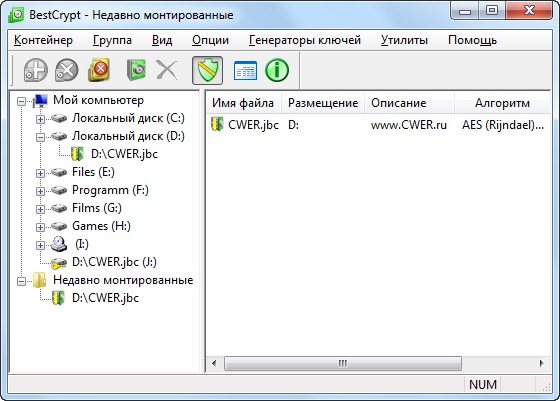560x401 pixels.
Task: Open the Контейнер menu
Action: tap(43, 40)
